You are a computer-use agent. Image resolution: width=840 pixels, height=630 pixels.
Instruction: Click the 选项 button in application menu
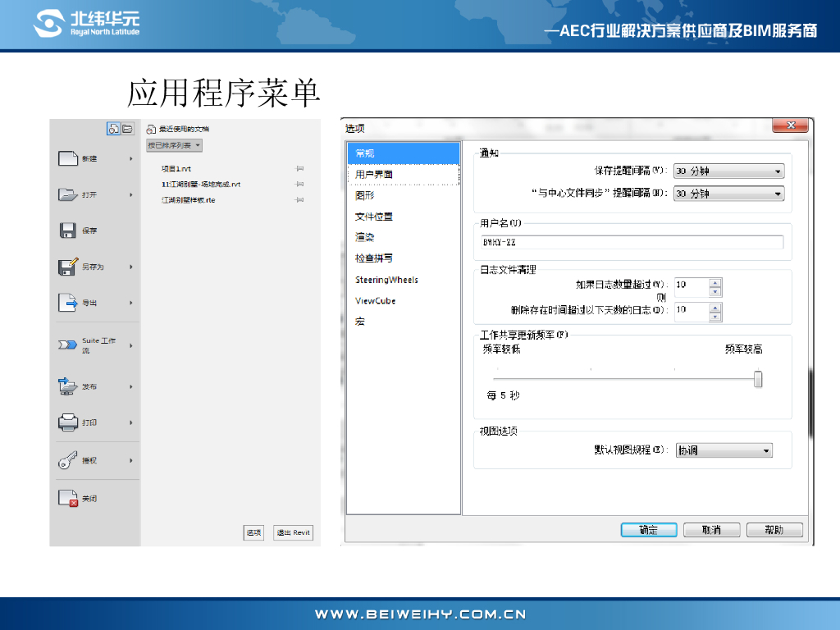(x=253, y=533)
